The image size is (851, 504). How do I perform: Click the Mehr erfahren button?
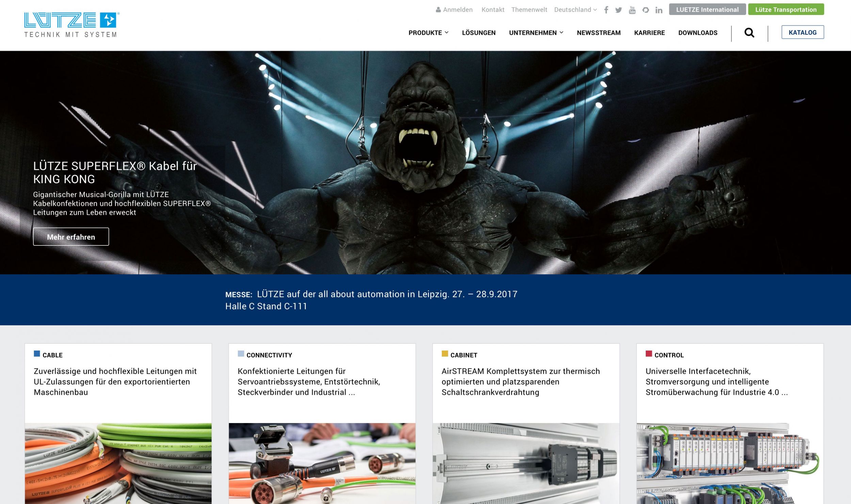click(x=71, y=237)
